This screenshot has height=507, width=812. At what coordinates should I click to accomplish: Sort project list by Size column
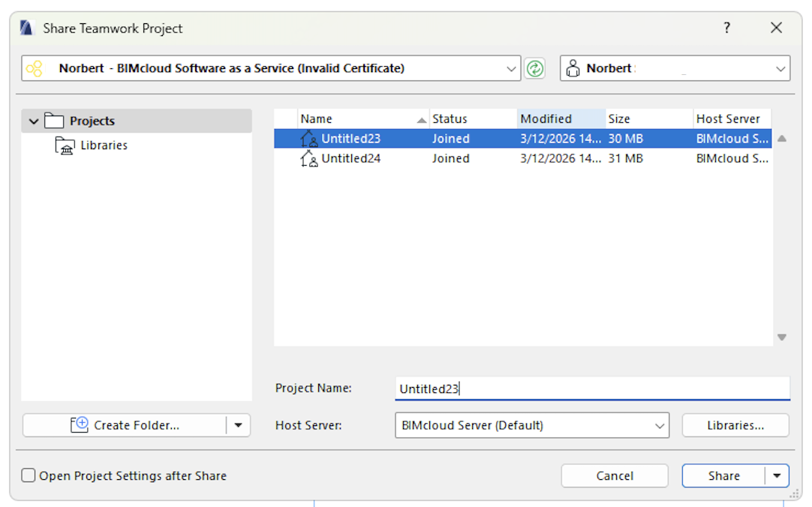[x=649, y=119]
